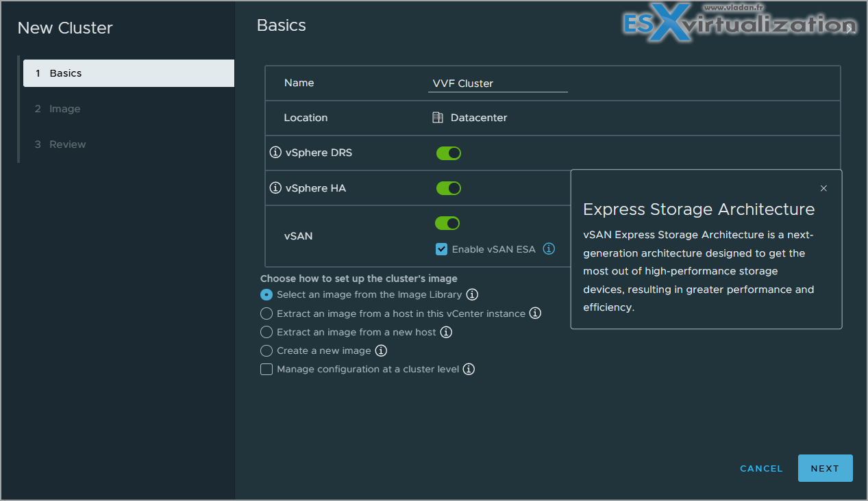Select an image from the Image Library option
The height and width of the screenshot is (501, 868).
pos(266,295)
